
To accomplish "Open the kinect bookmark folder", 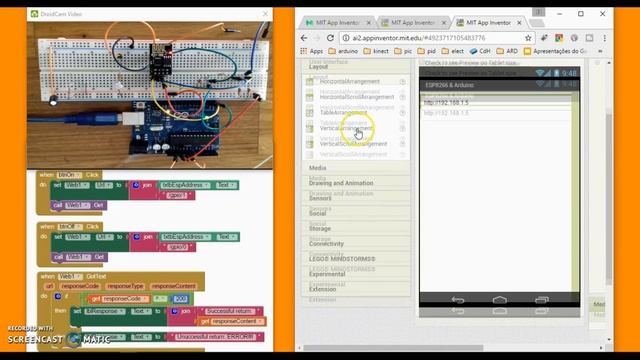I will click(x=376, y=51).
